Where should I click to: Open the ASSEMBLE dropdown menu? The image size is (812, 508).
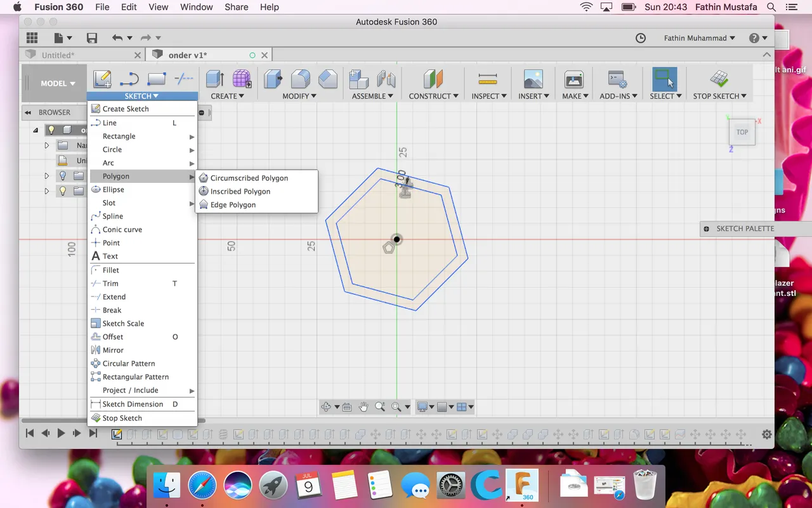(372, 96)
